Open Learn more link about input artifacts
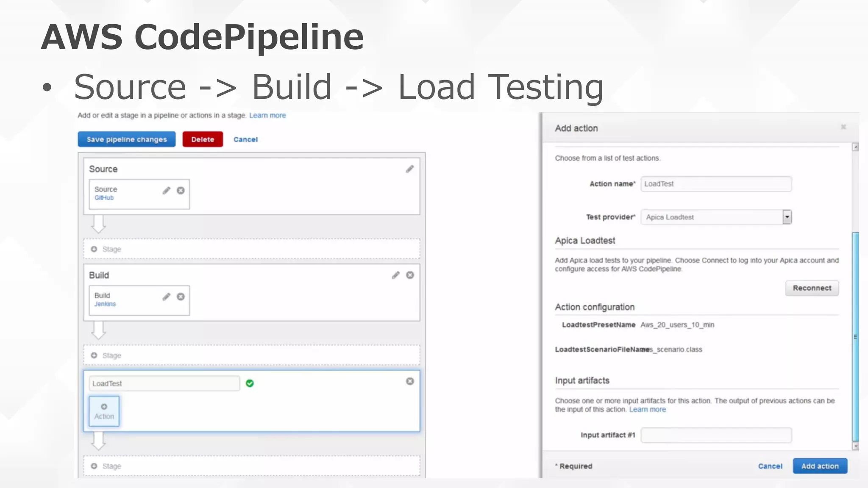Screen dimensions: 868x488 click(x=647, y=410)
